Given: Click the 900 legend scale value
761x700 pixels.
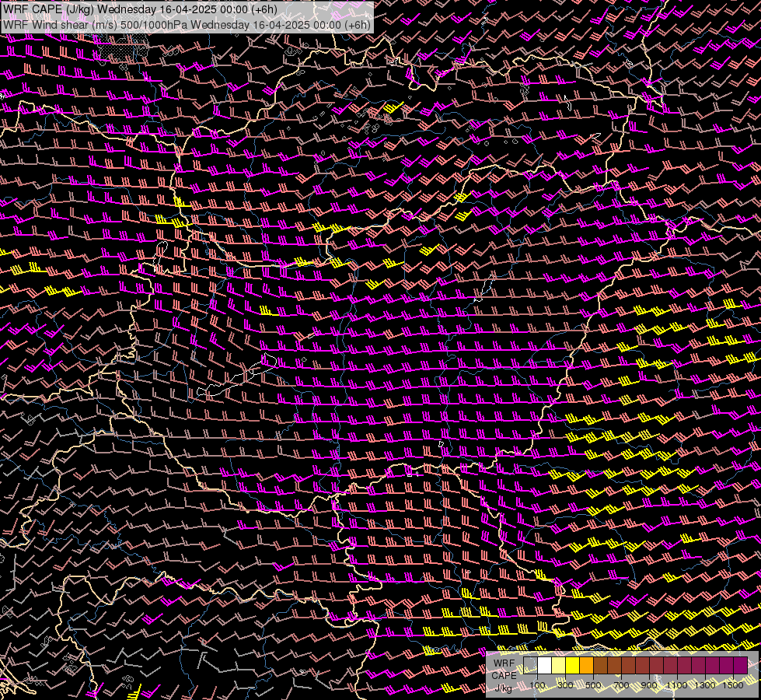Looking at the screenshot, I should click(649, 685).
